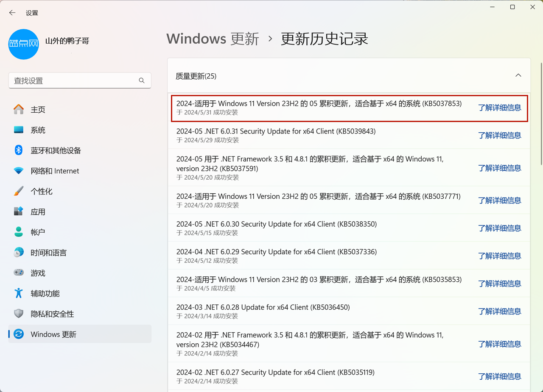The image size is (543, 392).
Task: Open 了解详细信息 for KB5038350
Action: pyautogui.click(x=499, y=228)
